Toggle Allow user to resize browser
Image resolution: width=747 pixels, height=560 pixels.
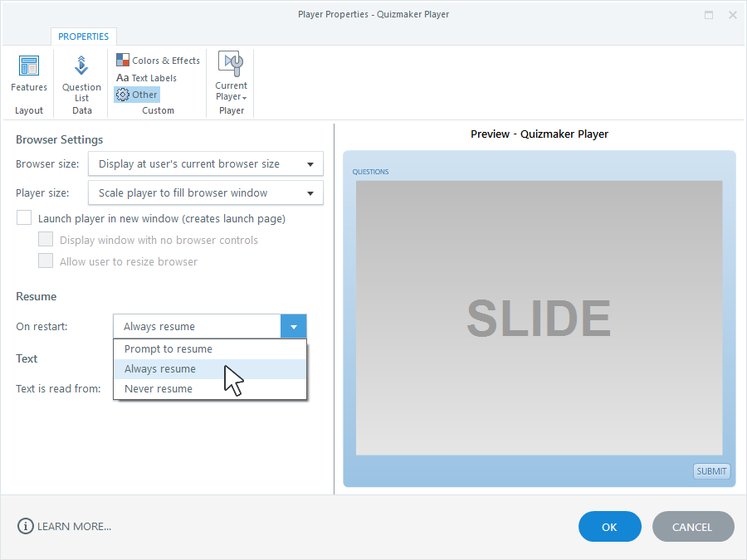click(x=46, y=261)
